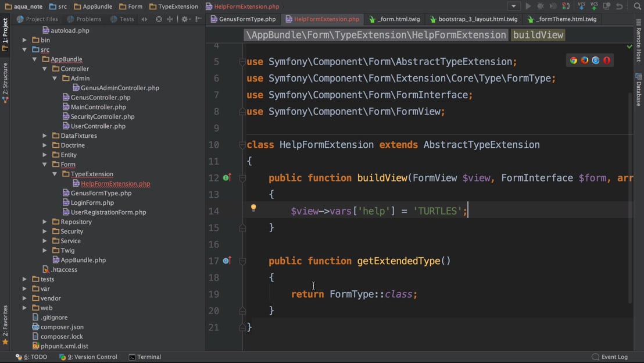This screenshot has width=644, height=363.
Task: Expand the vendor folder
Action: click(x=24, y=298)
